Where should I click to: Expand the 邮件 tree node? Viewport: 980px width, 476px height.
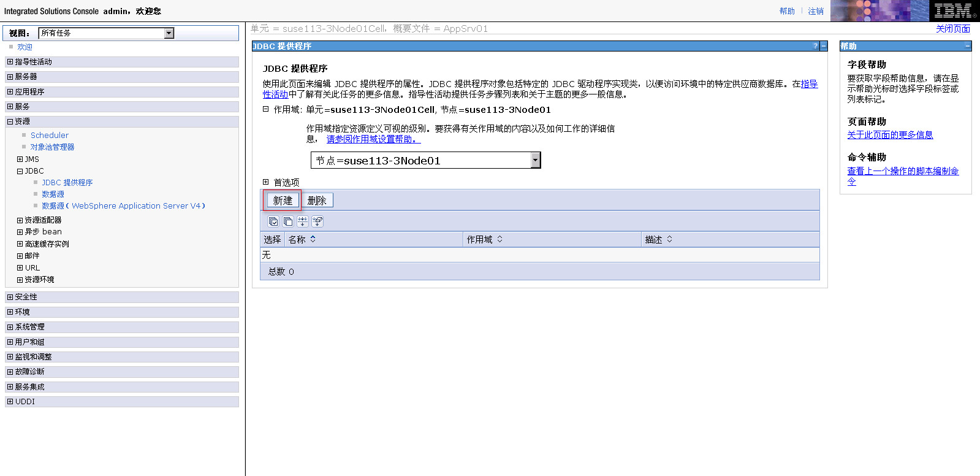[20, 256]
